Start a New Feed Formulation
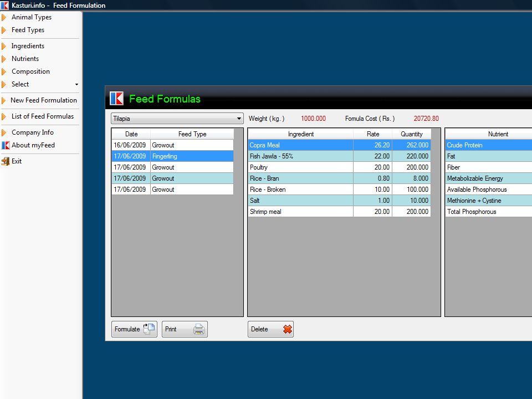This screenshot has width=532, height=399. 44,100
